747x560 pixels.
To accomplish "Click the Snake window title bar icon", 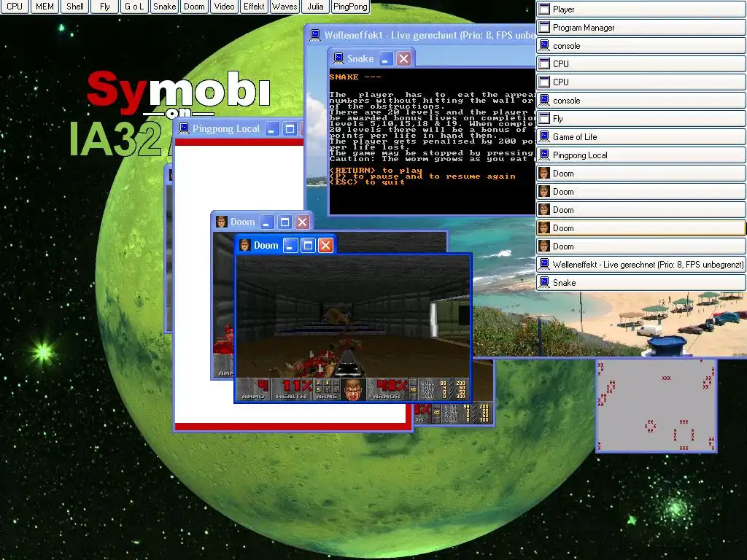I will click(x=338, y=58).
